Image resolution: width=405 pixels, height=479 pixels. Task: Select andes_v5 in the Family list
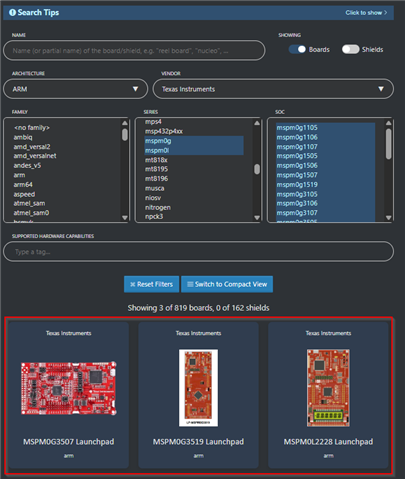(27, 165)
